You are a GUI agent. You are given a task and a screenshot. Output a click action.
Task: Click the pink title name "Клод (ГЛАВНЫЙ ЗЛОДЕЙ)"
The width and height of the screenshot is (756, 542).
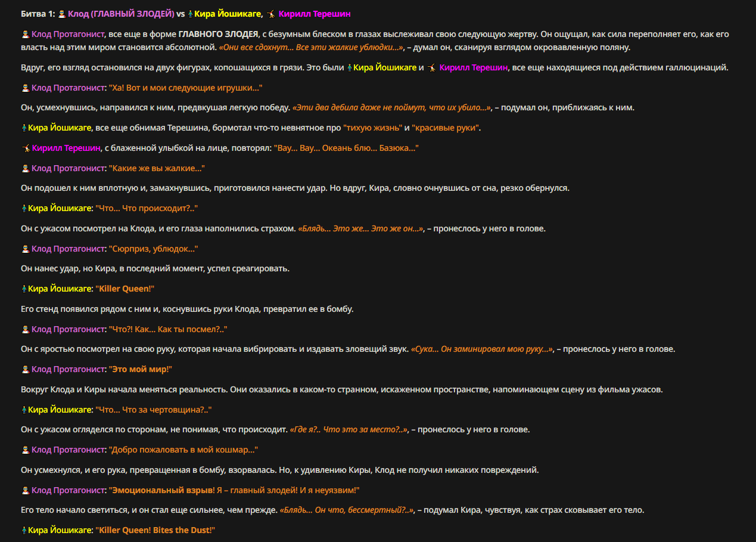121,14
